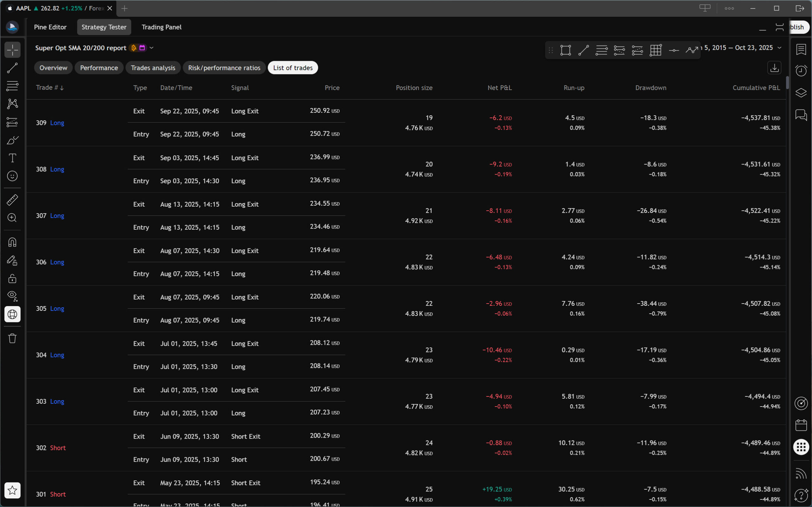Image resolution: width=812 pixels, height=507 pixels.
Task: Toggle lock all drawings
Action: [12, 278]
